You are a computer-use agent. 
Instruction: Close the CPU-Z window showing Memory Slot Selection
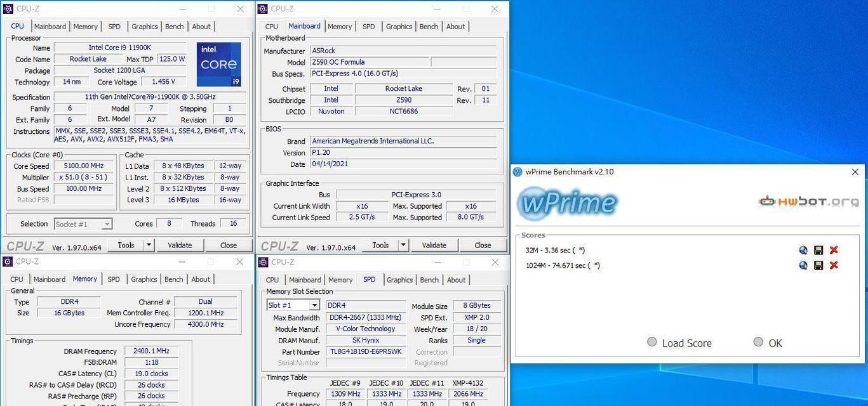tap(495, 262)
